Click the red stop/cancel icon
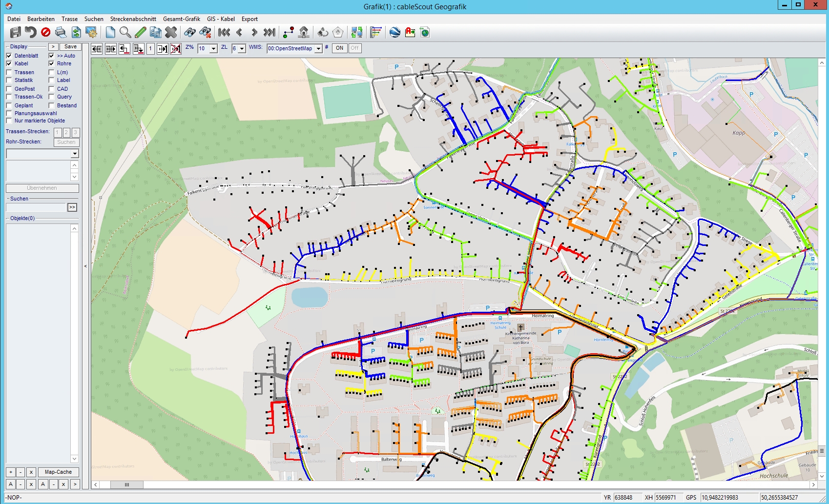829x504 pixels. (46, 33)
